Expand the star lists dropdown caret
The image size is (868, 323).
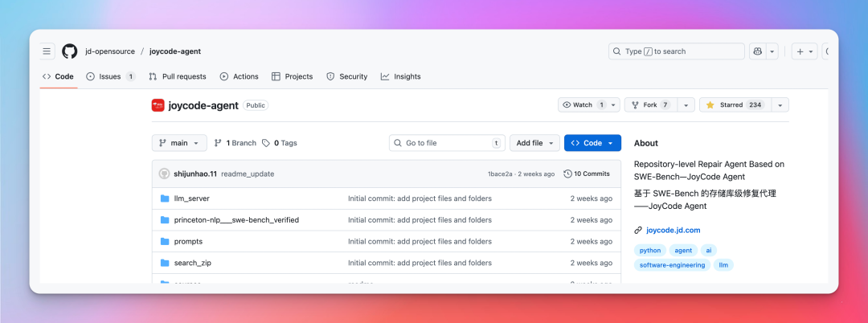pyautogui.click(x=780, y=105)
